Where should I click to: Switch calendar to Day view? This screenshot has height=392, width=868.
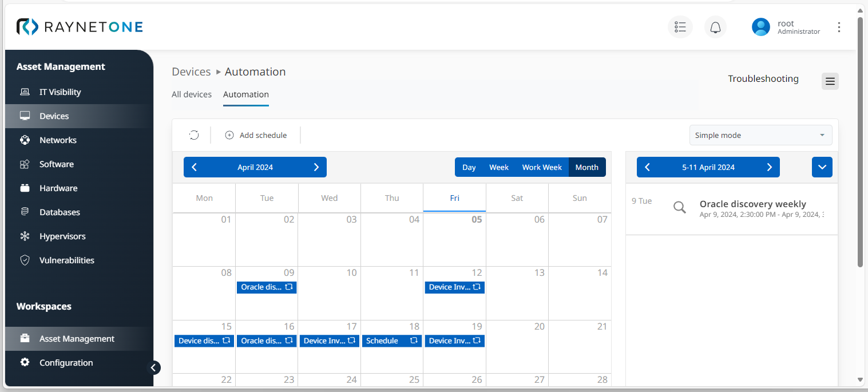(x=469, y=167)
